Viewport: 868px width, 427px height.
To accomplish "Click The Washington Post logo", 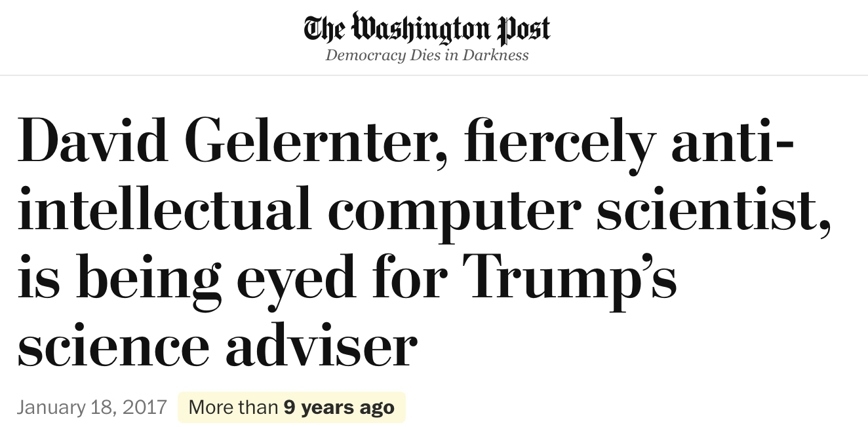I will coord(427,28).
